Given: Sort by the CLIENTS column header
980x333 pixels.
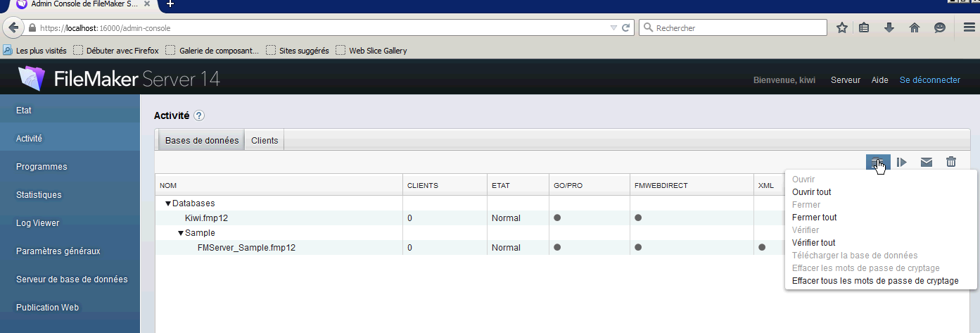Looking at the screenshot, I should point(445,185).
